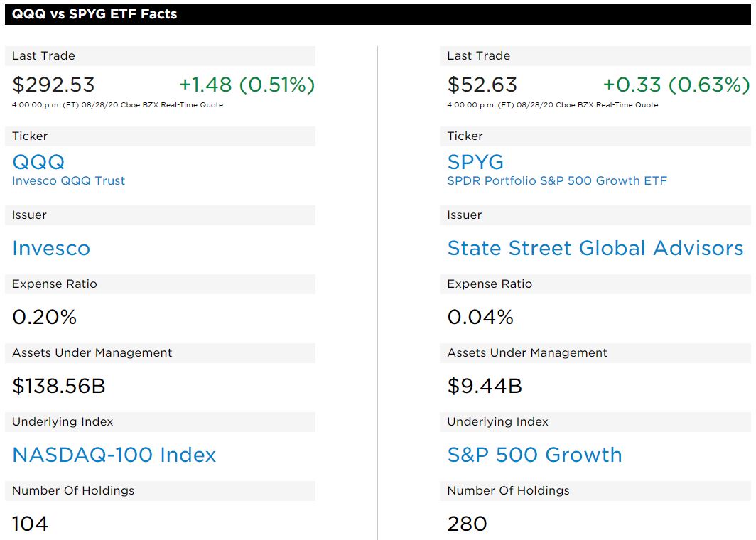
Task: Click the SPYG Last Trade label
Action: point(478,56)
